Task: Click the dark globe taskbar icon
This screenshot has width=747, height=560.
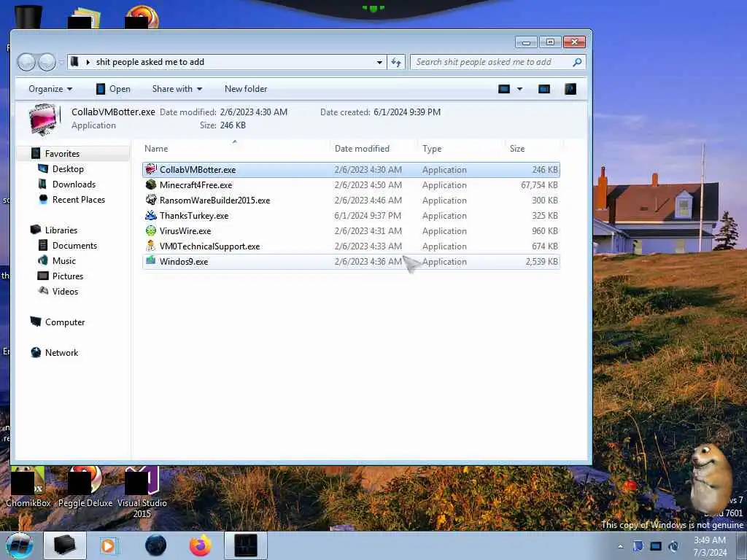Action: pyautogui.click(x=156, y=545)
